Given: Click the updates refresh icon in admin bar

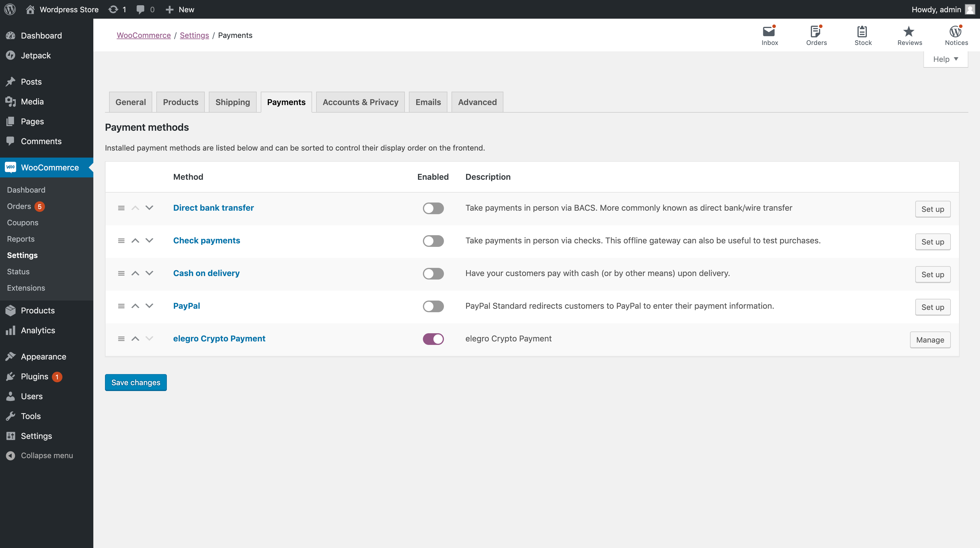Looking at the screenshot, I should coord(113,9).
